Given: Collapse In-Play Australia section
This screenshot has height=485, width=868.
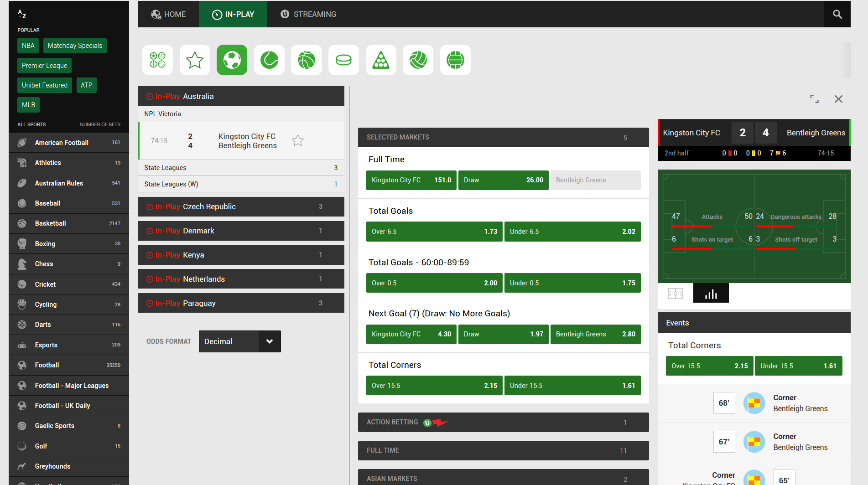Looking at the screenshot, I should click(241, 96).
